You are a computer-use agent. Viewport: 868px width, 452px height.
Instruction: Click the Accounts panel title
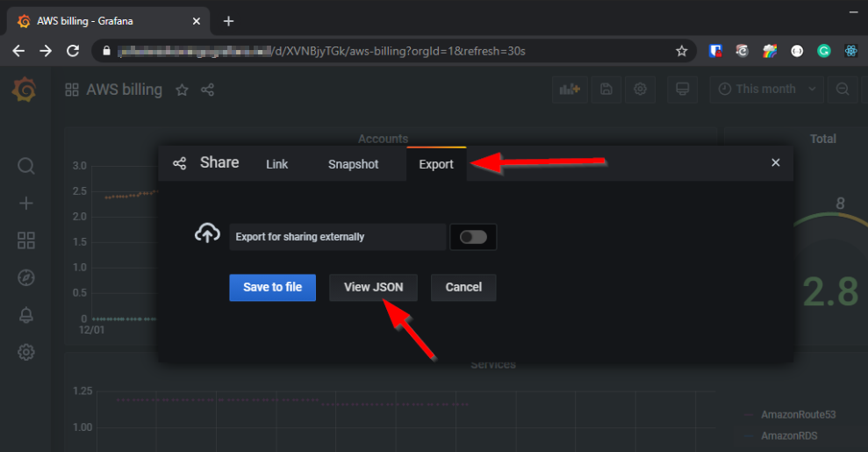(383, 139)
